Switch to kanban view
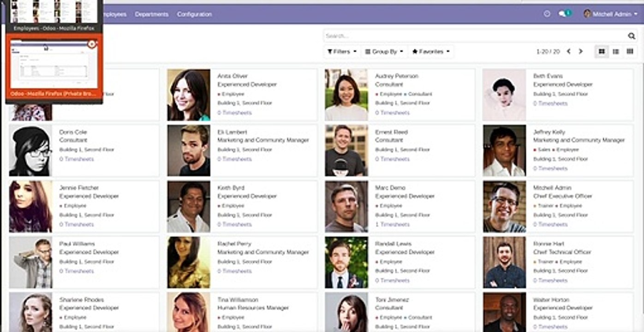The height and width of the screenshot is (332, 644). point(602,52)
